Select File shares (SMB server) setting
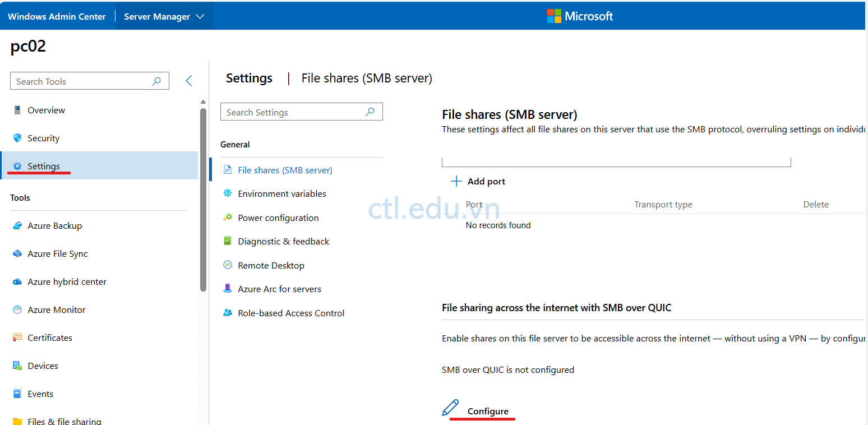 [x=286, y=170]
